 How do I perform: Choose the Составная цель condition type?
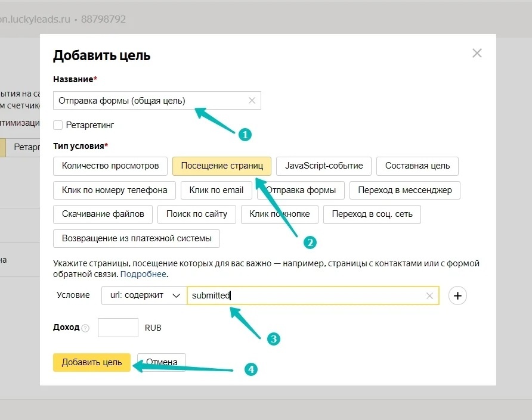417,166
